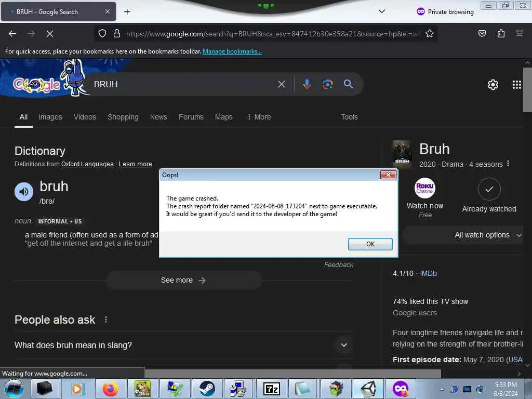Image resolution: width=532 pixels, height=399 pixels.
Task: Open media player taskbar icon
Action: point(77,389)
